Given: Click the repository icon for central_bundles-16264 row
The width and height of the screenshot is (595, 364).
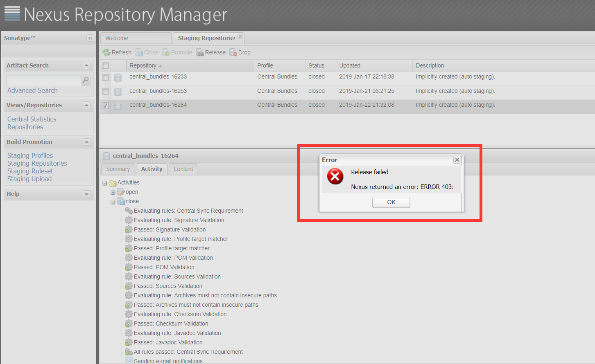Looking at the screenshot, I should 118,106.
